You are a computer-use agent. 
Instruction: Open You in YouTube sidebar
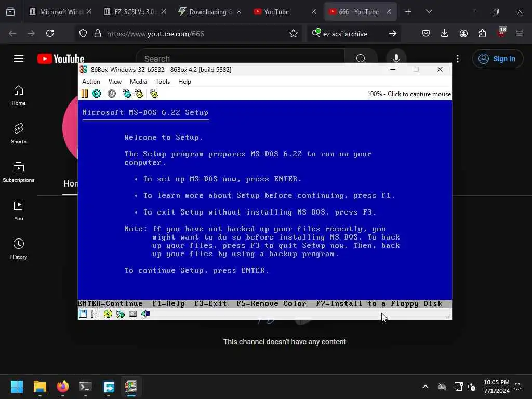point(19,211)
